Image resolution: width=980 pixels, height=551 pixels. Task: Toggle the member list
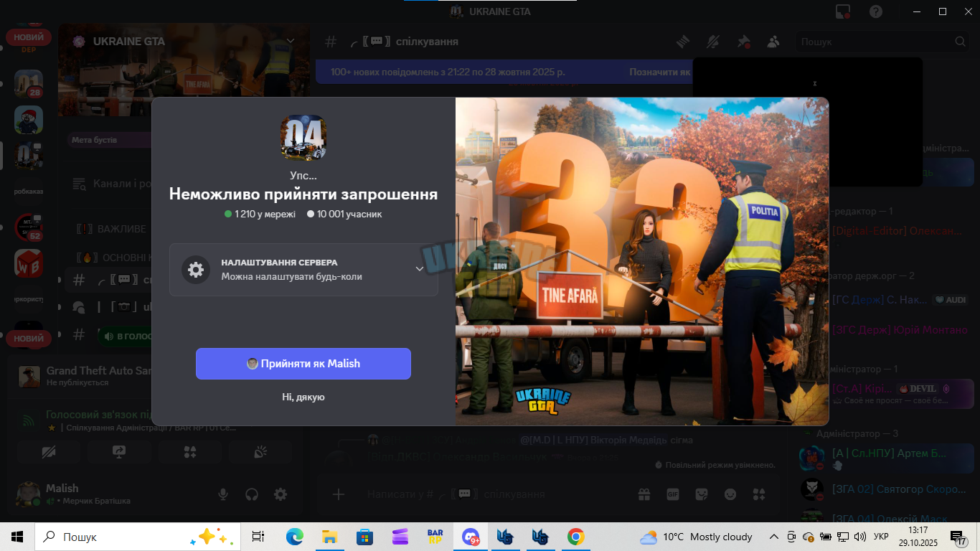773,42
